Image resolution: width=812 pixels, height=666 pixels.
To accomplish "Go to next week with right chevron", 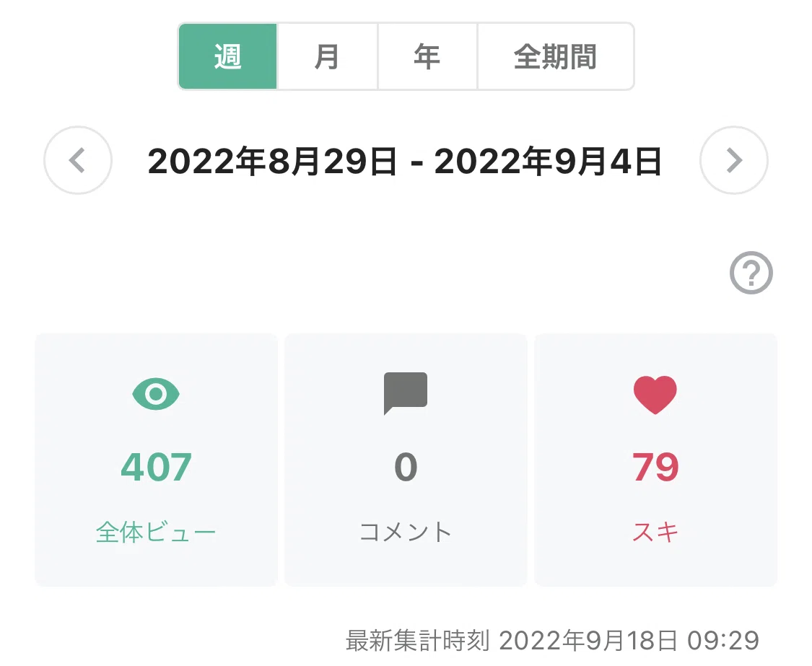I will click(734, 160).
